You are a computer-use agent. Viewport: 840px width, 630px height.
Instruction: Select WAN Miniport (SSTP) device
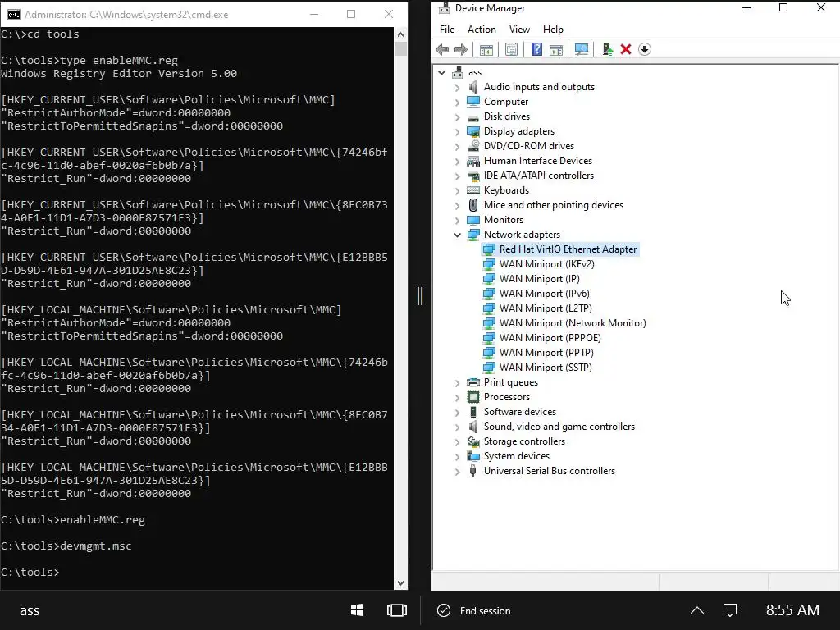click(546, 367)
